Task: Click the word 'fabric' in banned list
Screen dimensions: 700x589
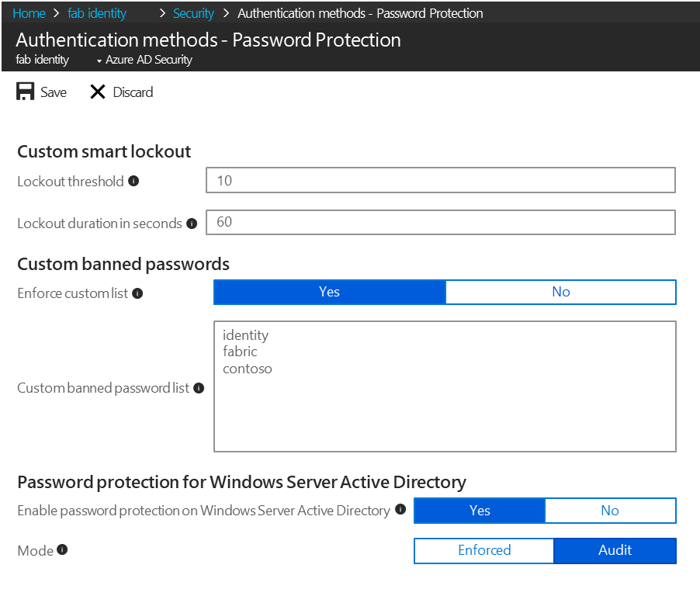Action: point(240,352)
